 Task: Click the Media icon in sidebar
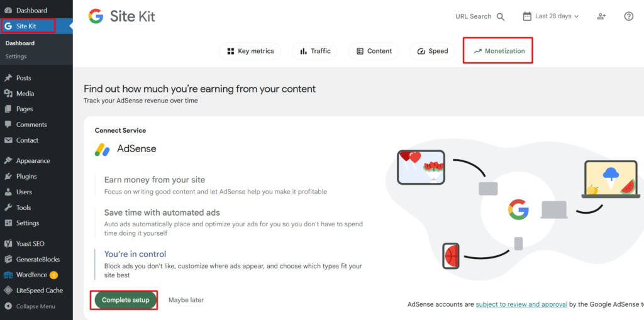[8, 93]
